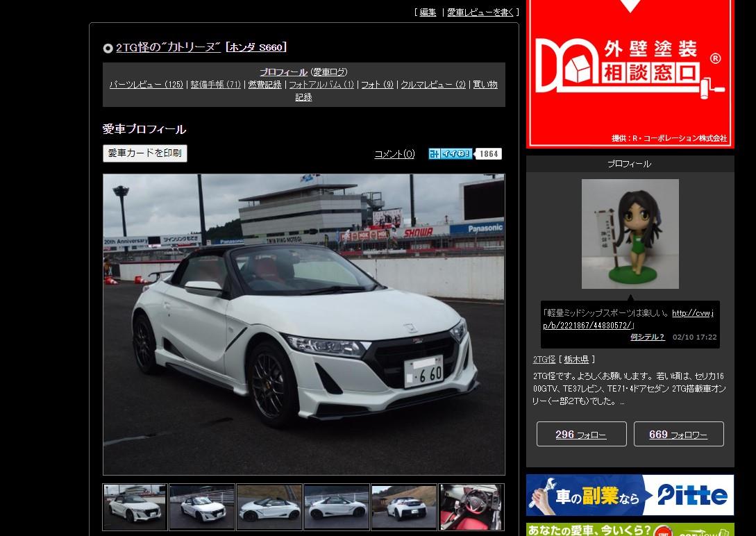Click the main white S660 photo
The image size is (756, 536).
304,324
